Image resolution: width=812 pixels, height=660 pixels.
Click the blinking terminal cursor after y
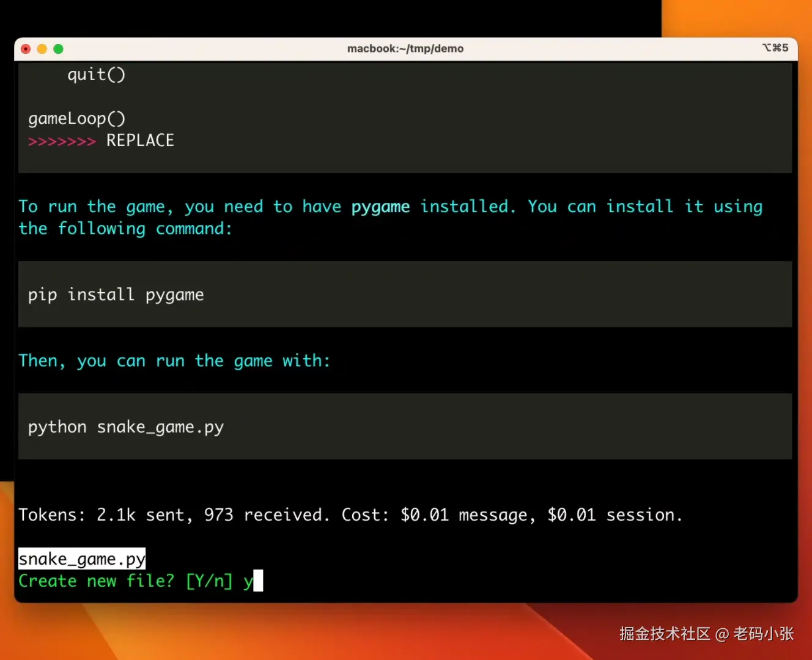click(x=257, y=581)
